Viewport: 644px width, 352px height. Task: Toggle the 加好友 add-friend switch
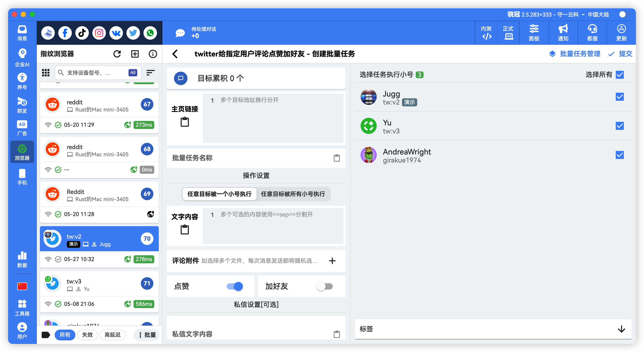(x=324, y=286)
